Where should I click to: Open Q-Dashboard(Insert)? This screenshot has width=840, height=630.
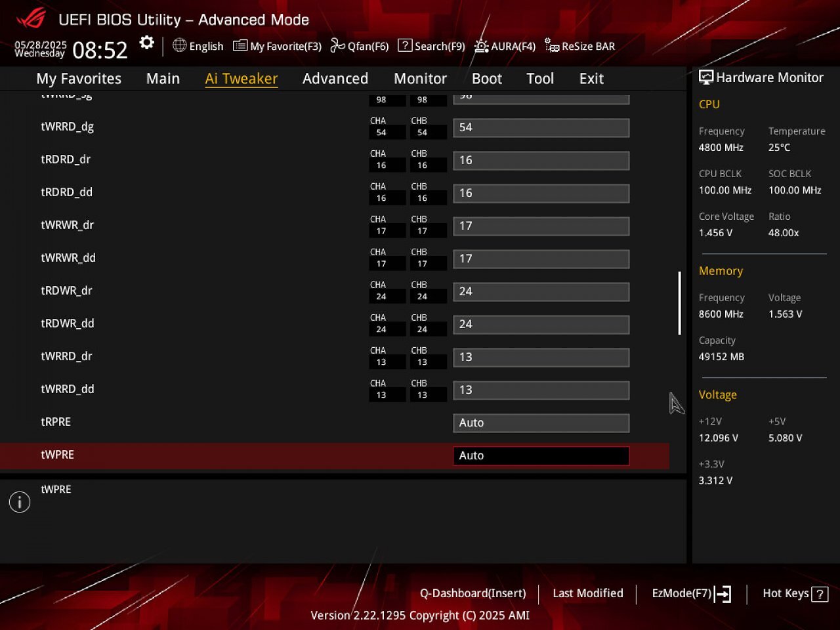click(473, 593)
